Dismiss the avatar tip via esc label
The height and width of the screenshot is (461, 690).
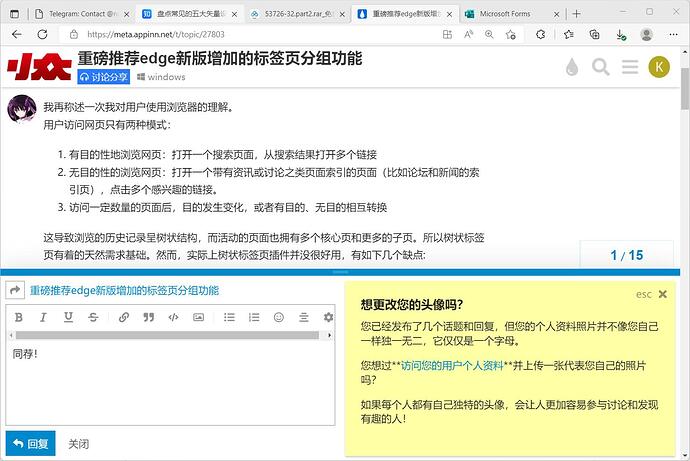[644, 294]
